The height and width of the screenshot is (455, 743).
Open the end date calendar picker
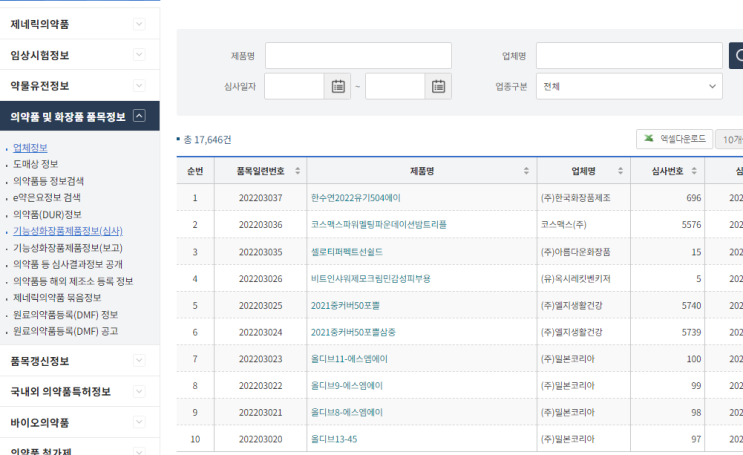pos(438,86)
